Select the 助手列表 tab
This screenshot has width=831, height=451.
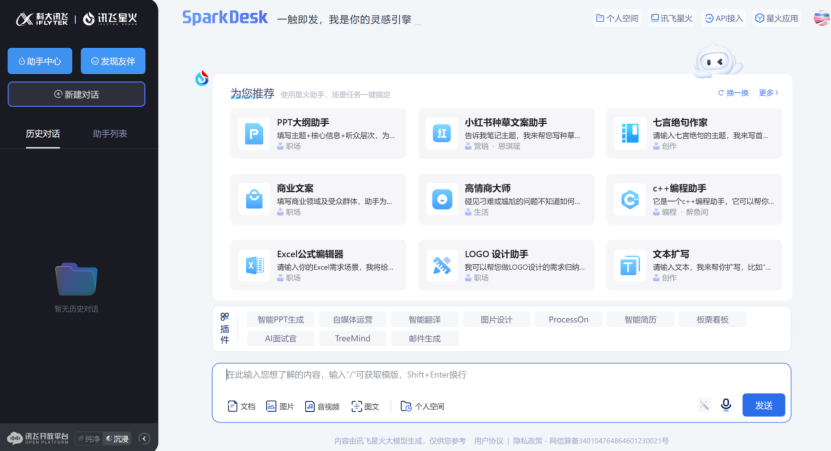tap(110, 134)
